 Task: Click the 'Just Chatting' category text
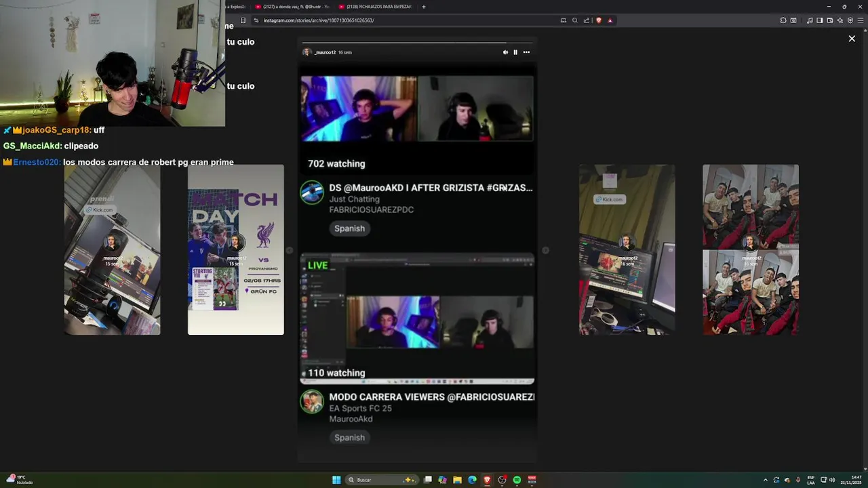[354, 199]
